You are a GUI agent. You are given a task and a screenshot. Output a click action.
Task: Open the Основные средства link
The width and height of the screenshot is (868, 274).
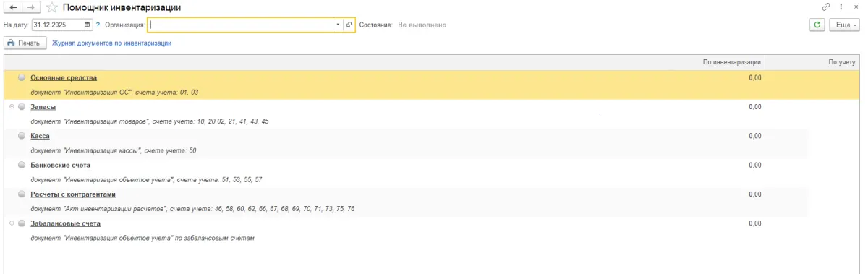pyautogui.click(x=64, y=77)
